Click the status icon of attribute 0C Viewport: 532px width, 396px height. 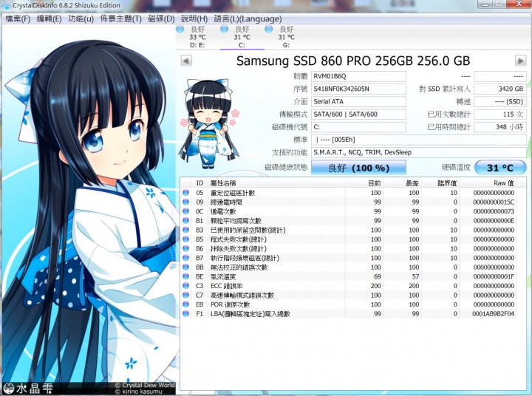[185, 211]
